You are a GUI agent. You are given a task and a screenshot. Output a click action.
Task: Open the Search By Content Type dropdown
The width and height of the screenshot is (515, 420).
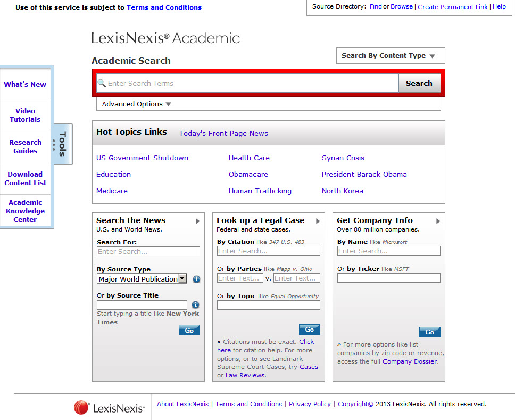[391, 55]
